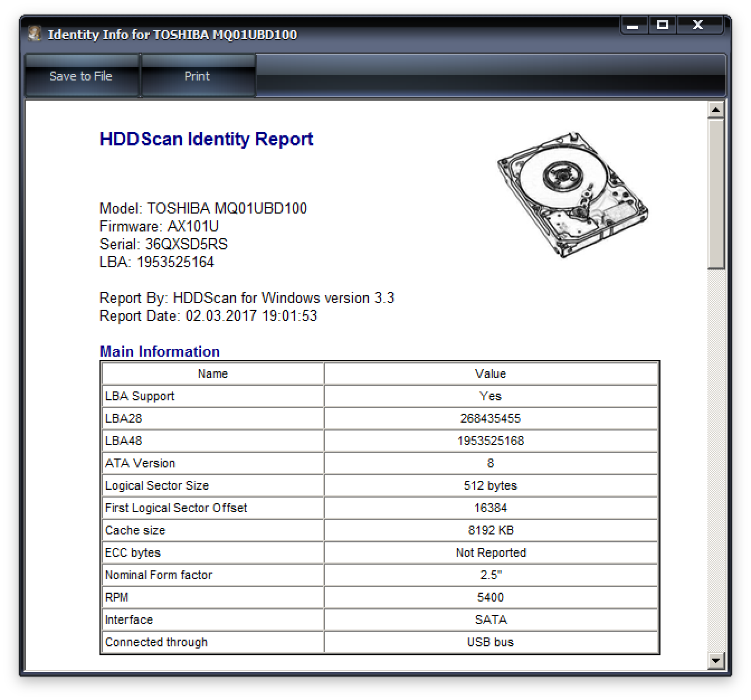Click the Value column header

[491, 373]
